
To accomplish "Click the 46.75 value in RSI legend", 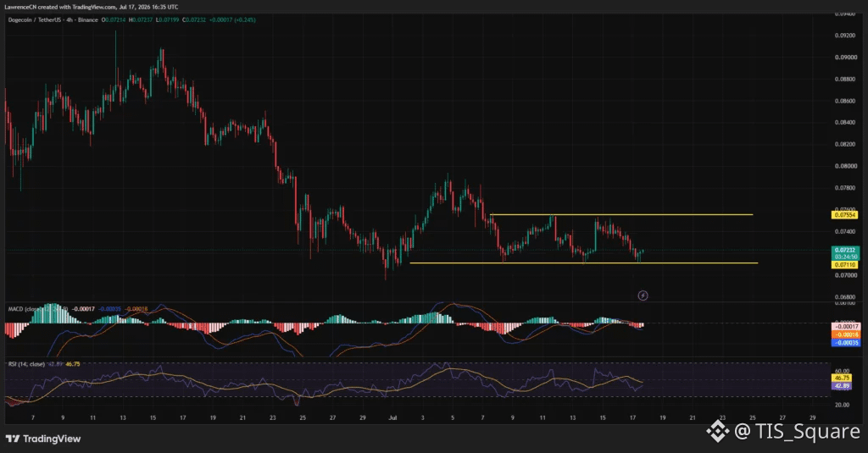I will [x=73, y=364].
